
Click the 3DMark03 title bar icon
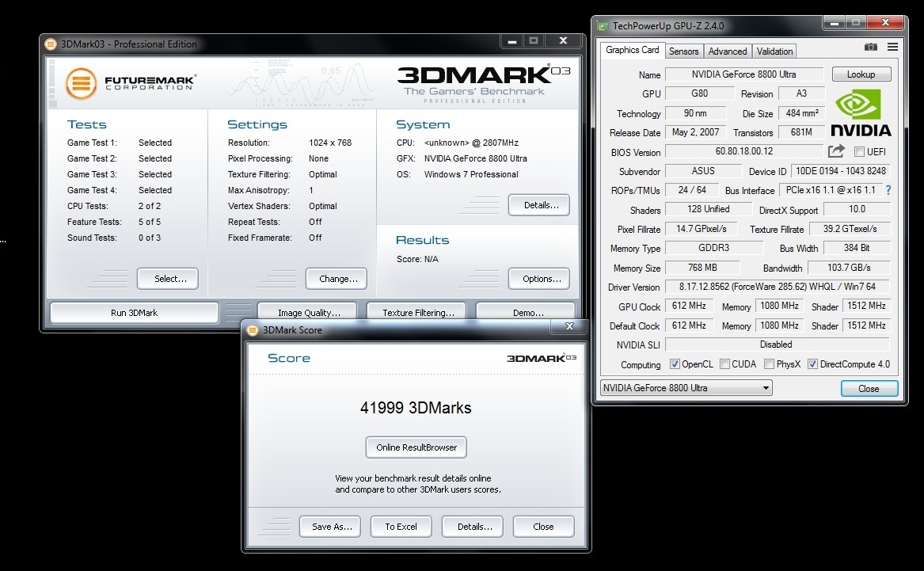pos(51,44)
